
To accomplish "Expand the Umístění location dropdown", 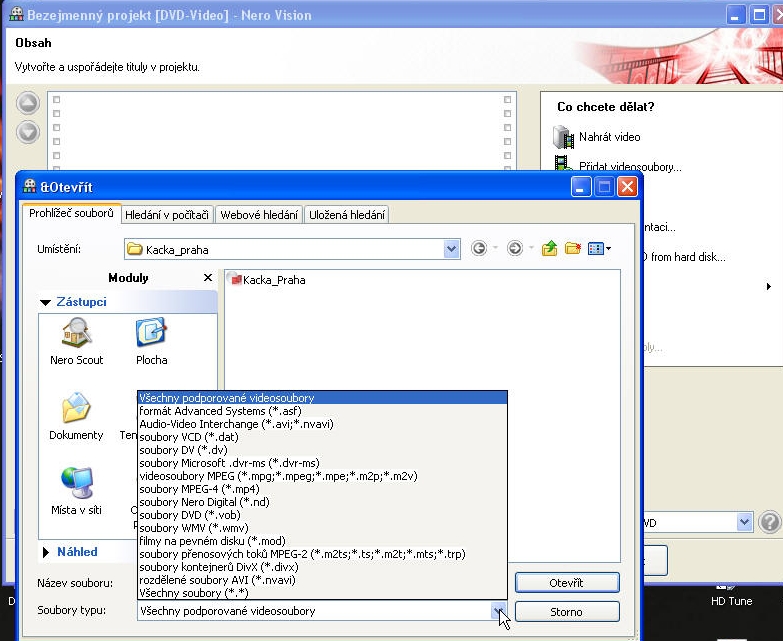I will [x=451, y=249].
